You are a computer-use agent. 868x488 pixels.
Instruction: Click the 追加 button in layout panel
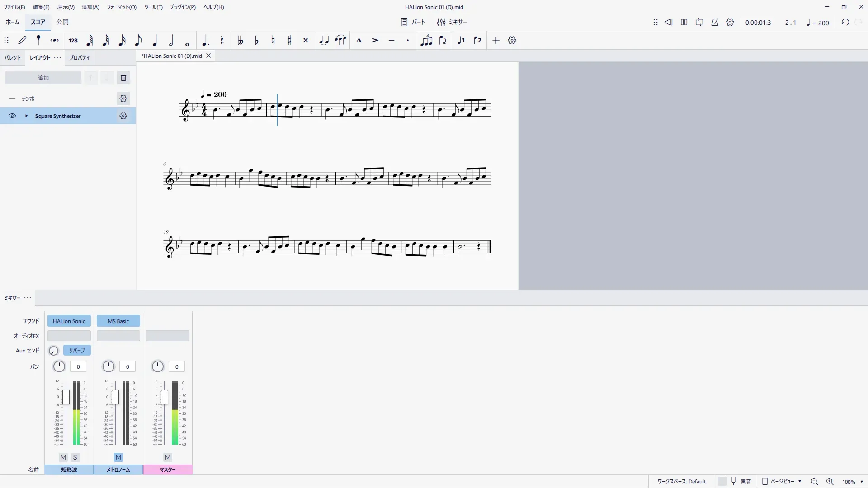(43, 78)
